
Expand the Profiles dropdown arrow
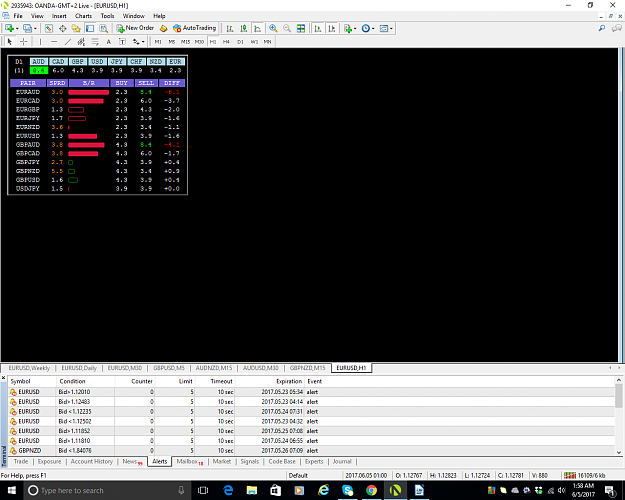coord(35,28)
